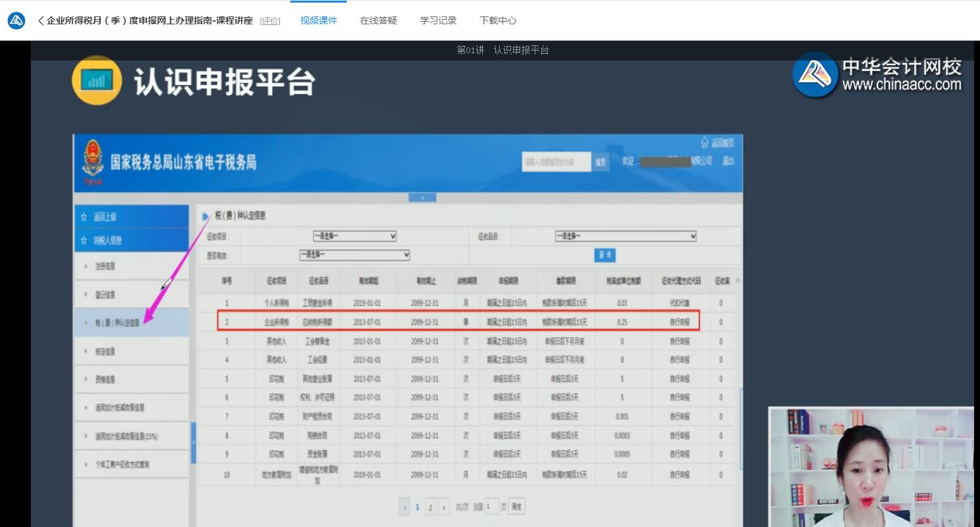Click the 其他营业账簿 cell
The image size is (980, 527).
[319, 379]
